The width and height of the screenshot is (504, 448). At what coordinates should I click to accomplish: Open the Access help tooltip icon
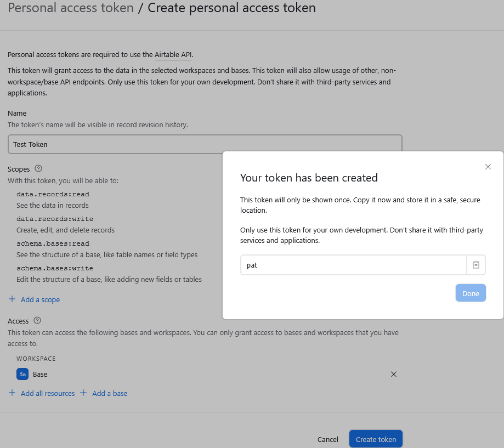point(36,321)
